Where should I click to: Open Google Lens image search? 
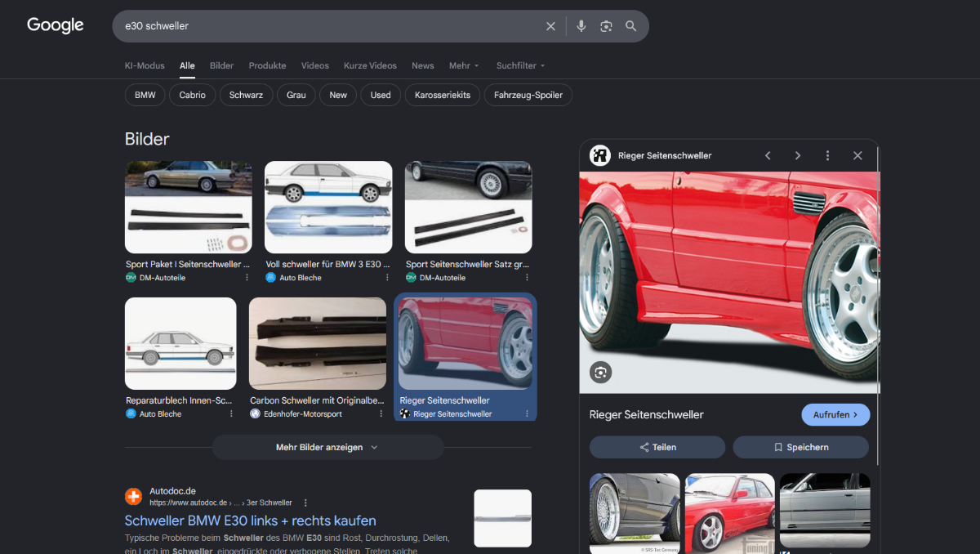(x=606, y=26)
